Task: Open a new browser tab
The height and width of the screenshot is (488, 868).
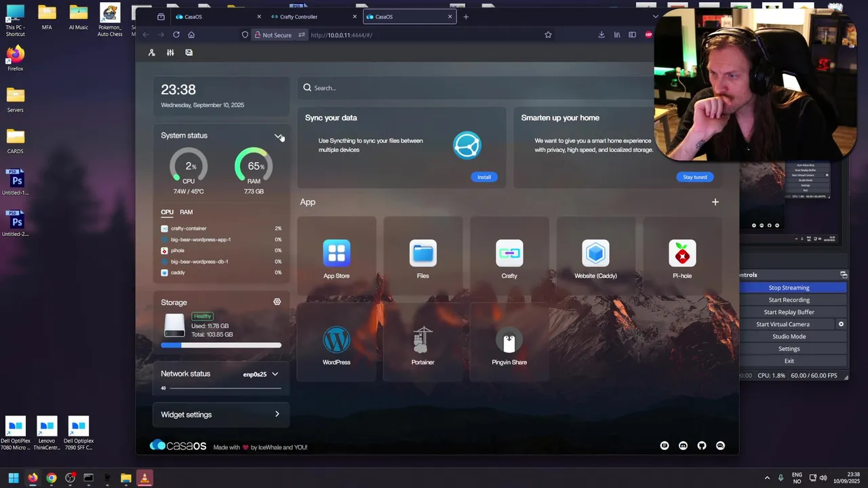Action: click(x=466, y=16)
